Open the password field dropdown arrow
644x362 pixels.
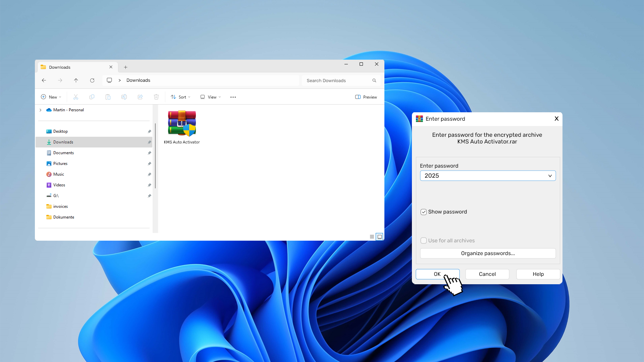550,176
